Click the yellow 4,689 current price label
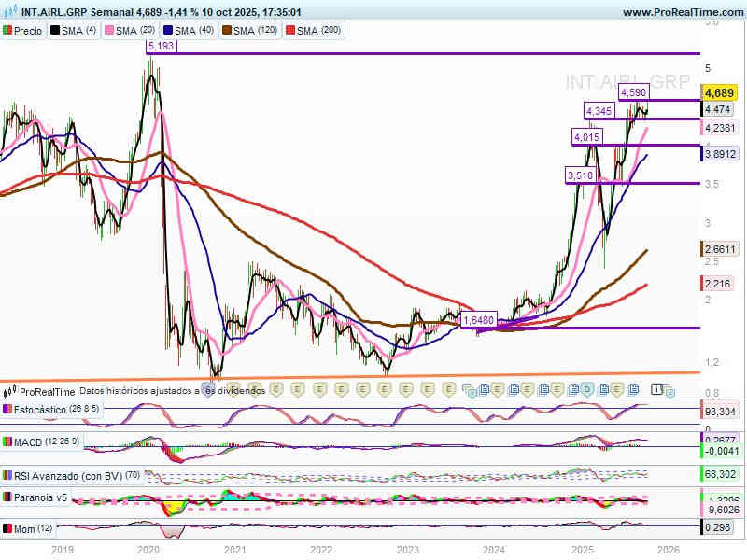 point(720,92)
